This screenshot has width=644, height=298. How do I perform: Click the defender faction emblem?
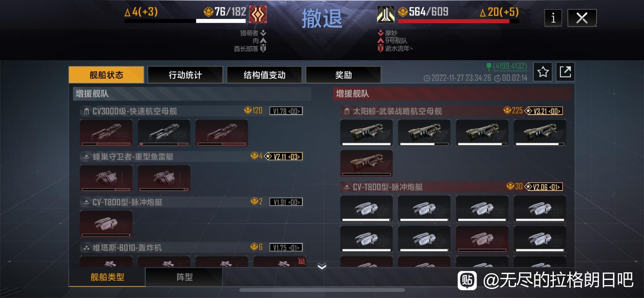click(386, 14)
